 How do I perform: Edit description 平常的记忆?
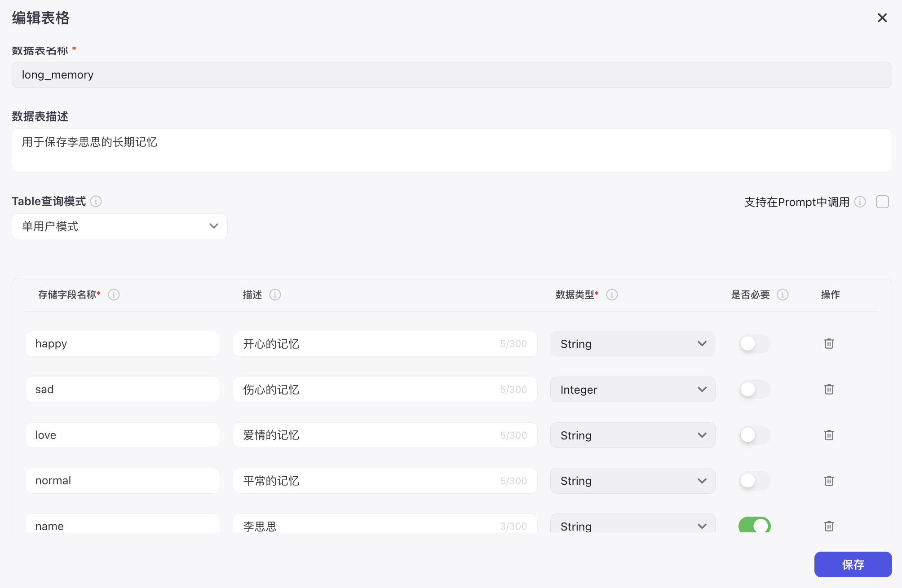click(x=385, y=481)
